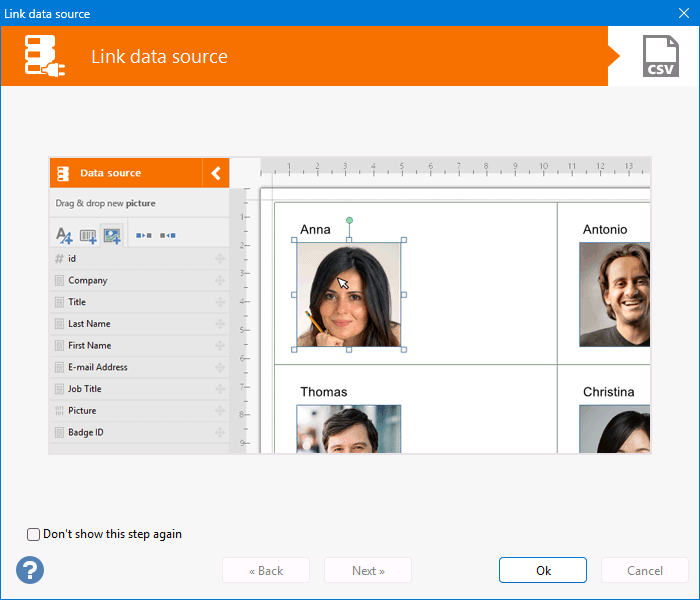Click Anna's portrait photo on the badge

pos(349,295)
